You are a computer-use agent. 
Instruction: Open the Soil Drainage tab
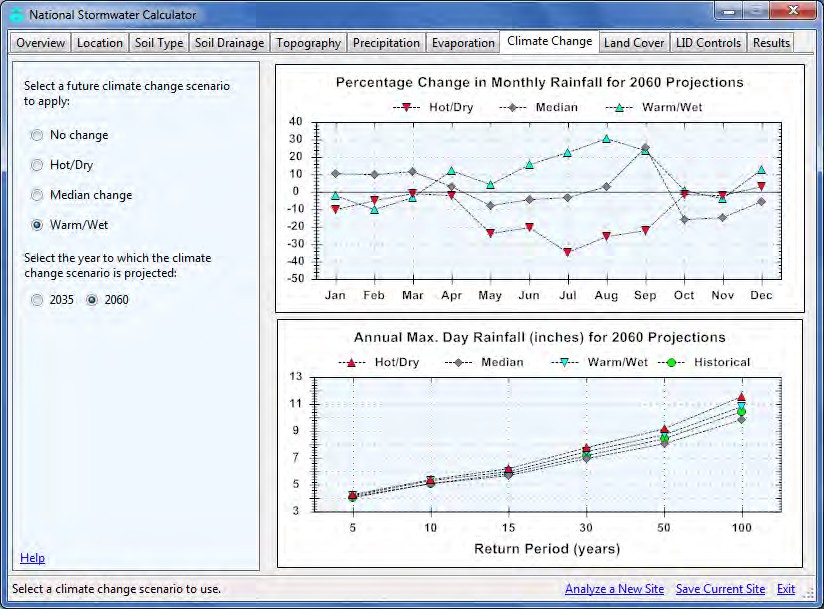tap(229, 43)
